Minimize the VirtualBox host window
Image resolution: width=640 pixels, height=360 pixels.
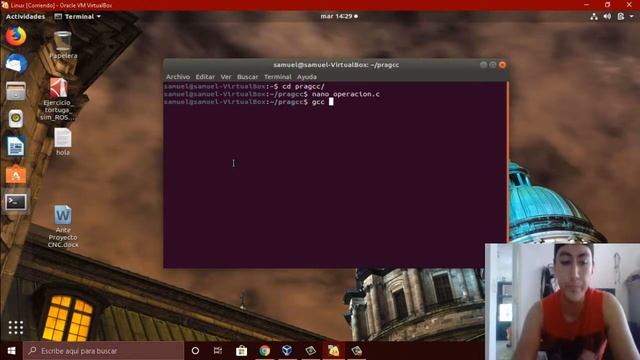587,5
